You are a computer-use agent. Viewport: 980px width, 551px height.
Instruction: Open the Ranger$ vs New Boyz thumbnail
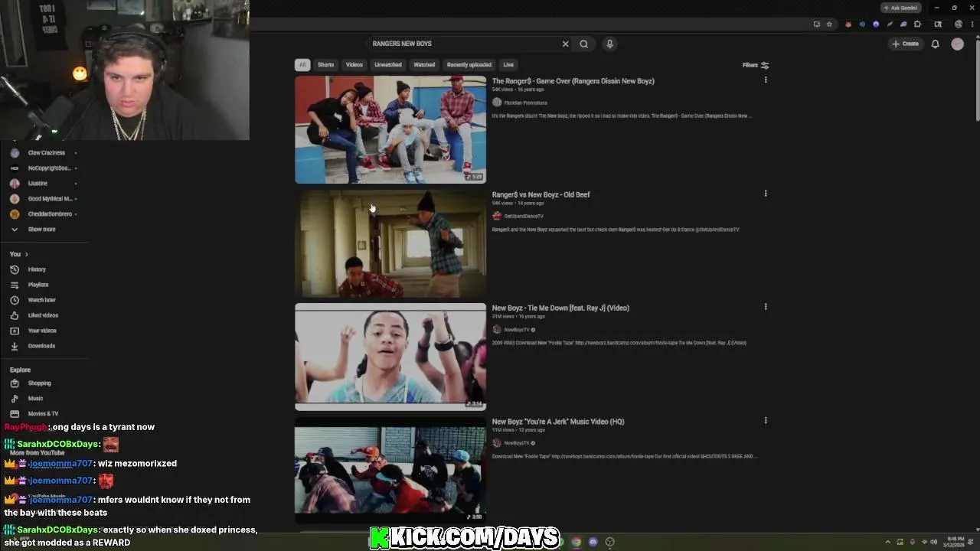(x=390, y=243)
